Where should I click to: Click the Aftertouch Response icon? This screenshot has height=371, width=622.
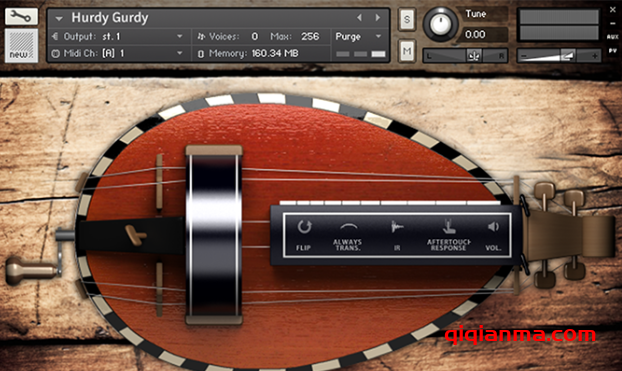click(x=449, y=227)
